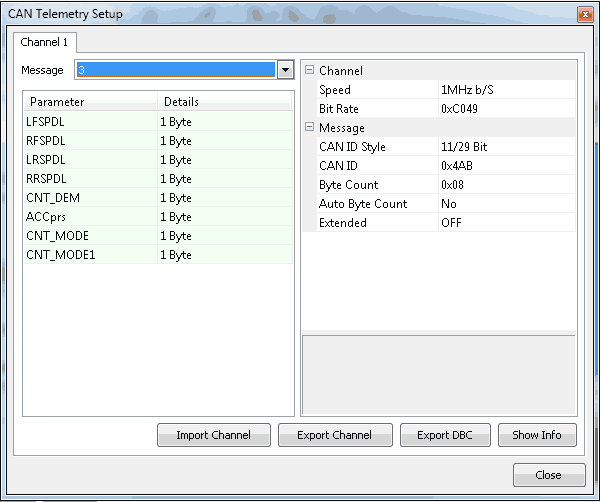Switch to the Channel 1 tab
This screenshot has height=502, width=600.
click(x=44, y=43)
